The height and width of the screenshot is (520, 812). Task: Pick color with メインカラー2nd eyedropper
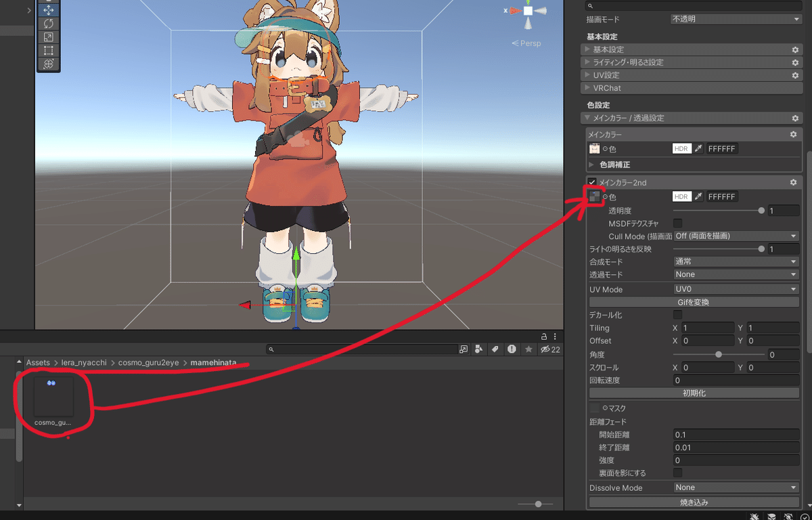click(698, 197)
